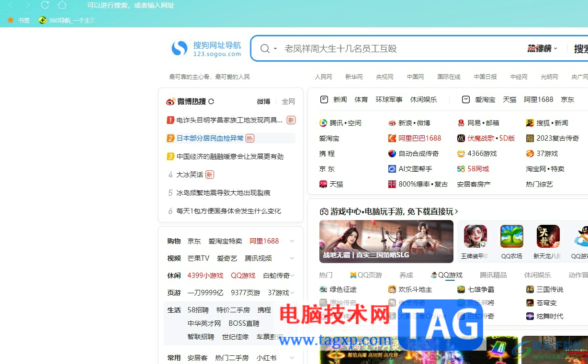This screenshot has width=588, height=364.
Task: Click the Sogou navigation logo
Action: (x=206, y=48)
